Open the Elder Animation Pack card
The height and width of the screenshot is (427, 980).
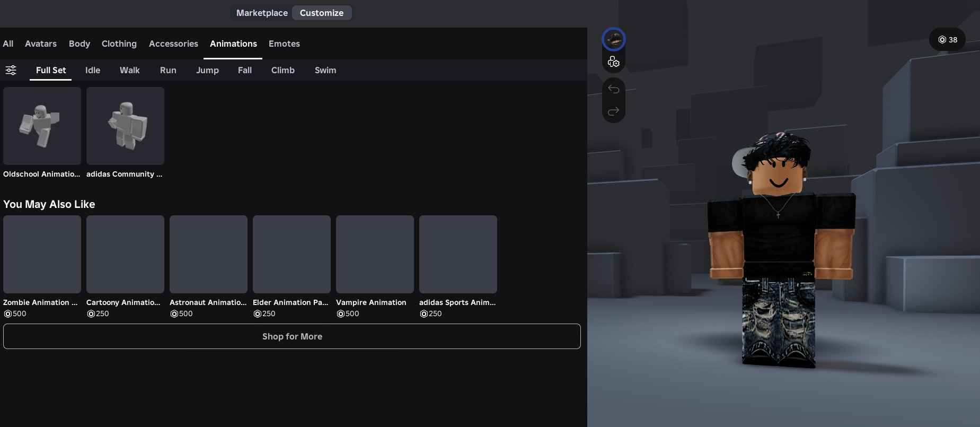pyautogui.click(x=292, y=254)
